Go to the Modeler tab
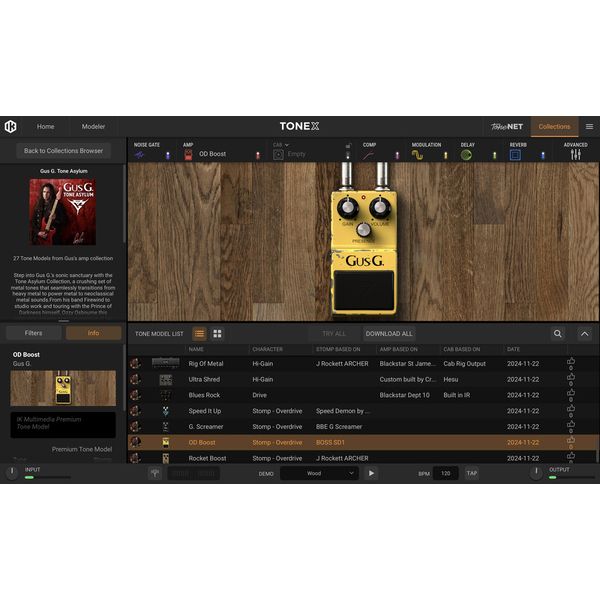This screenshot has height=600, width=600. coord(93,127)
